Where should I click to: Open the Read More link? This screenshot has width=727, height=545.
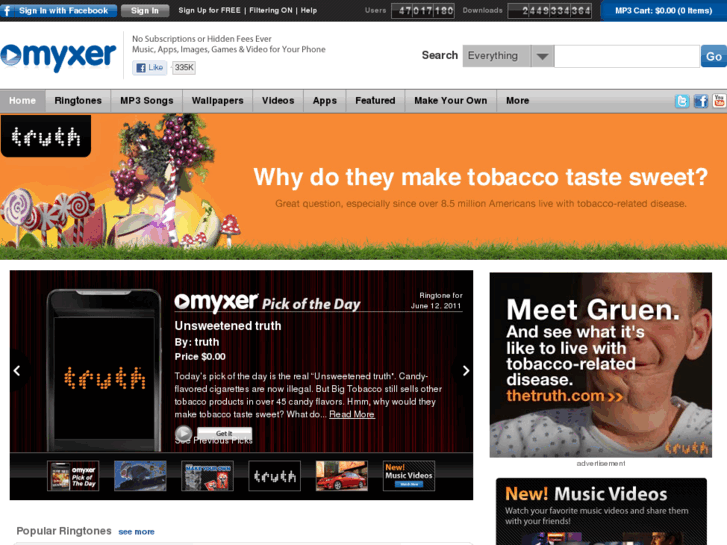click(x=351, y=414)
